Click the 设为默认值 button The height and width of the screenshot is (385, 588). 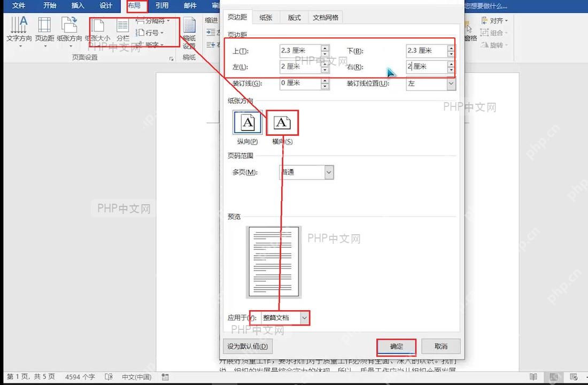click(247, 346)
